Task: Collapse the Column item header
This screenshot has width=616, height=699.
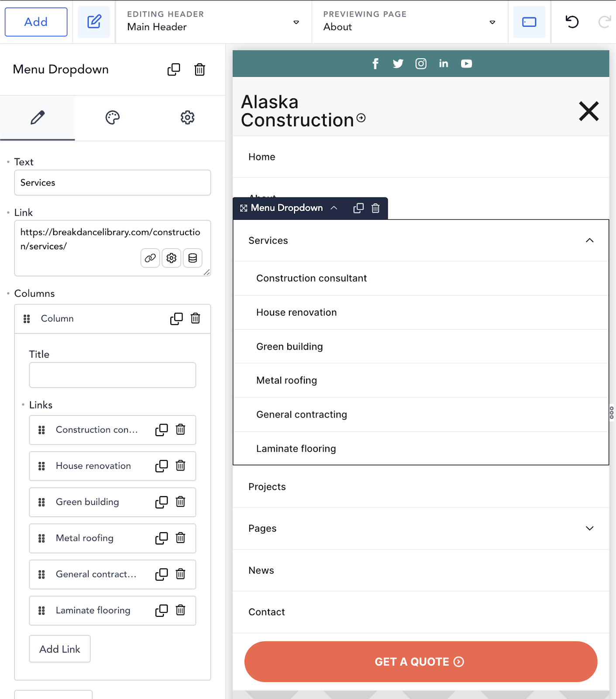Action: coord(113,319)
